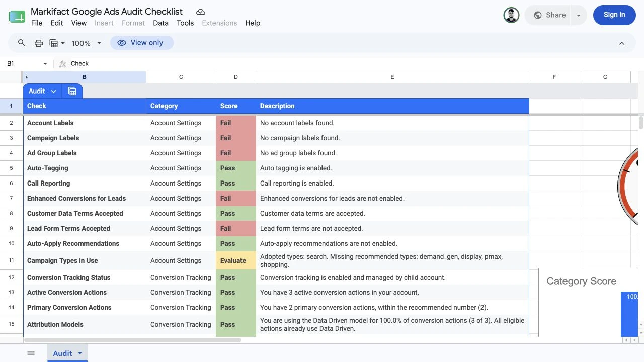Click the Fail score for Account Labels
Screen dimensions: 644x362
pyautogui.click(x=236, y=123)
